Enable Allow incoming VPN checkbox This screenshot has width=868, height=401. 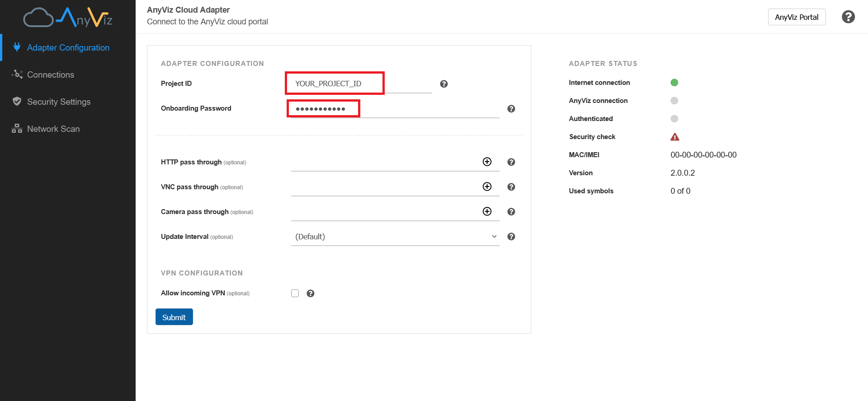[295, 293]
